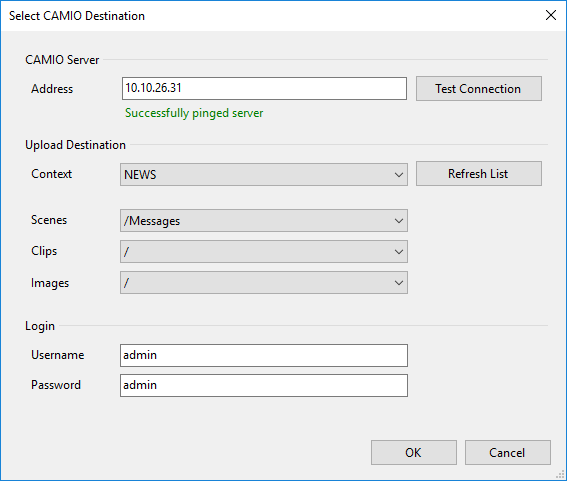The width and height of the screenshot is (567, 481).
Task: Click the Refresh List button
Action: coord(479,174)
